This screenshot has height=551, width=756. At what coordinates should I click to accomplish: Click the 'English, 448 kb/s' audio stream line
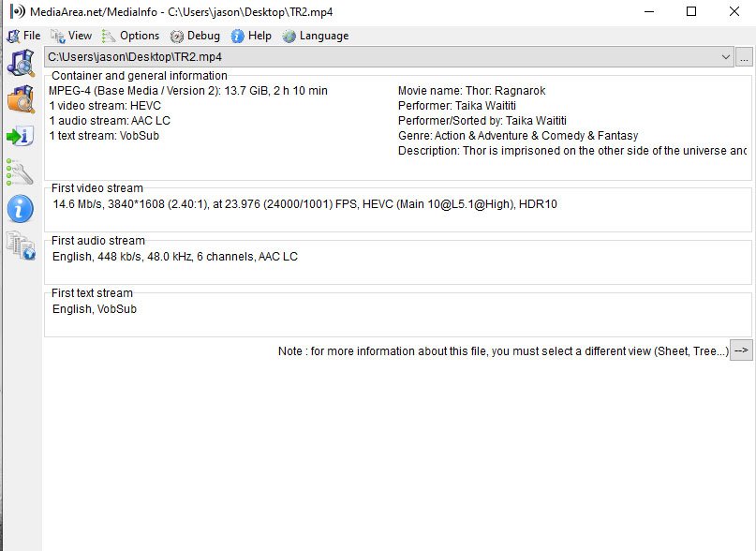click(x=175, y=257)
